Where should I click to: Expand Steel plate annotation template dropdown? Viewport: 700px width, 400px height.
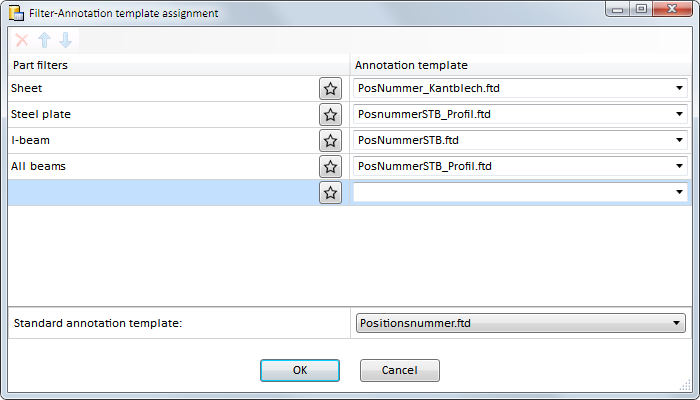tap(520, 114)
